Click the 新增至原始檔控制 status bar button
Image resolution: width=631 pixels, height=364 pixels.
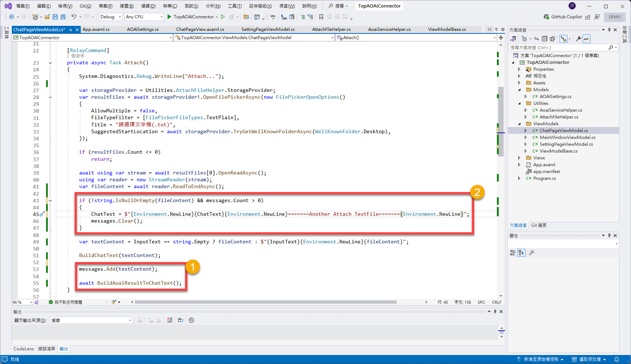pos(540,359)
